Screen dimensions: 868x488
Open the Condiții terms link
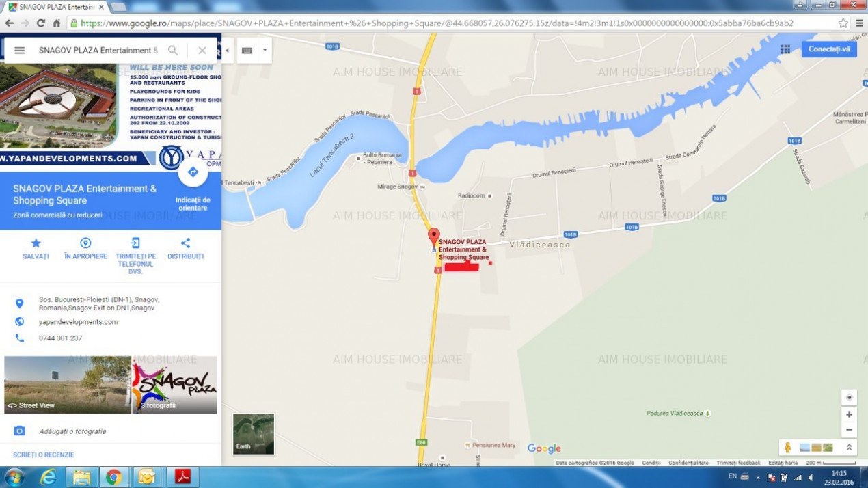point(651,463)
